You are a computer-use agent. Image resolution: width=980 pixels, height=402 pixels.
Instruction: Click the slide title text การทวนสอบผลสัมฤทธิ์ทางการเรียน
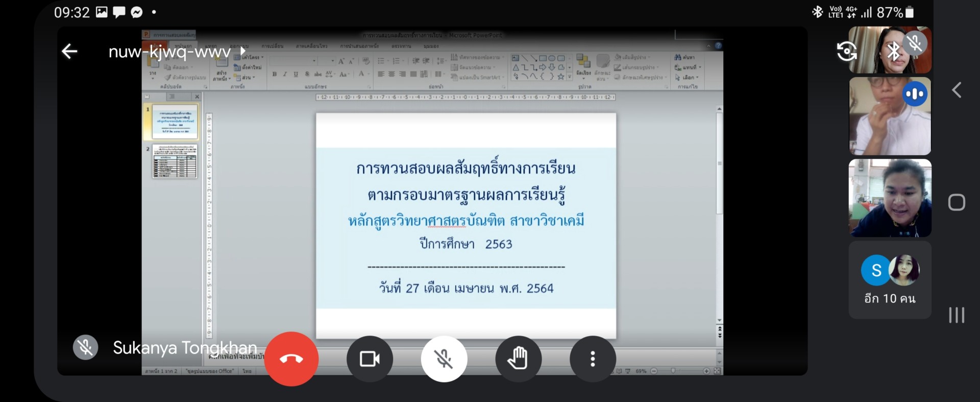(x=466, y=168)
